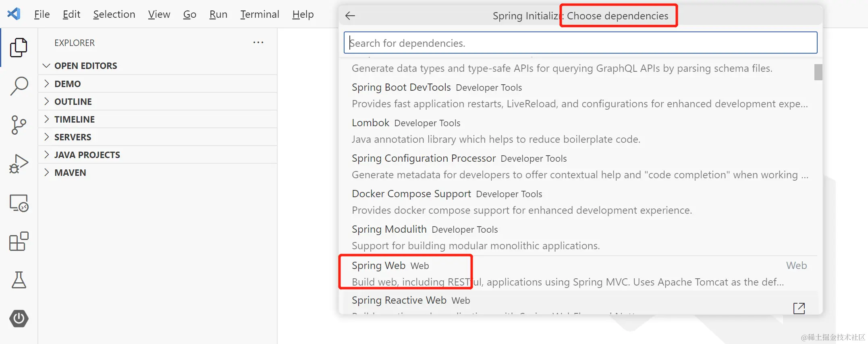
Task: Open the Spring Reactive Web external link icon
Action: 799,308
